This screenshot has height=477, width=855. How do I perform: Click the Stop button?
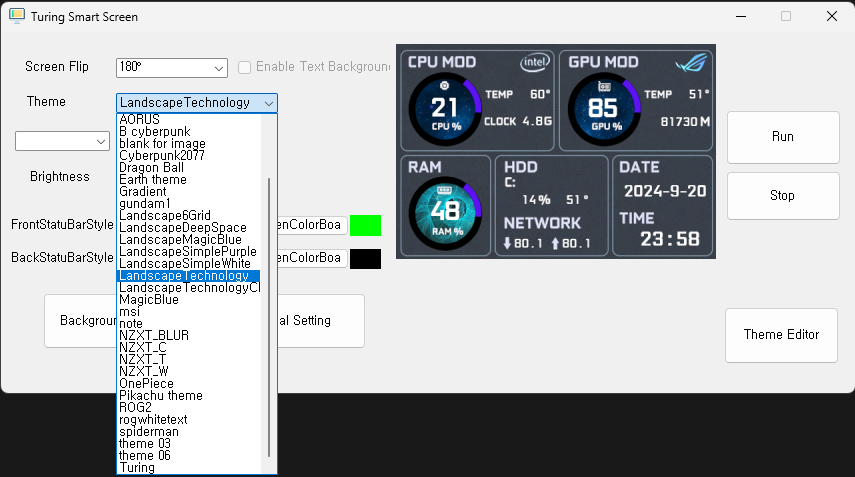coord(783,196)
